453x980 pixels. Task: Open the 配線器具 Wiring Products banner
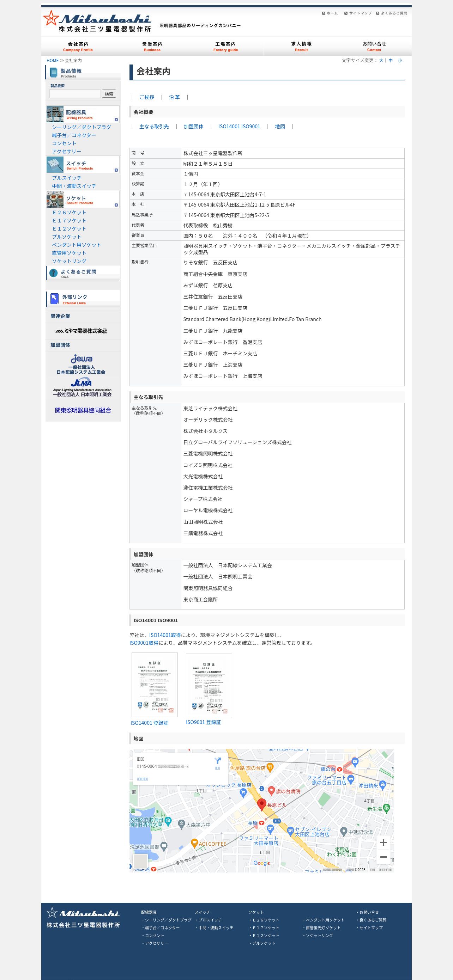coord(83,114)
